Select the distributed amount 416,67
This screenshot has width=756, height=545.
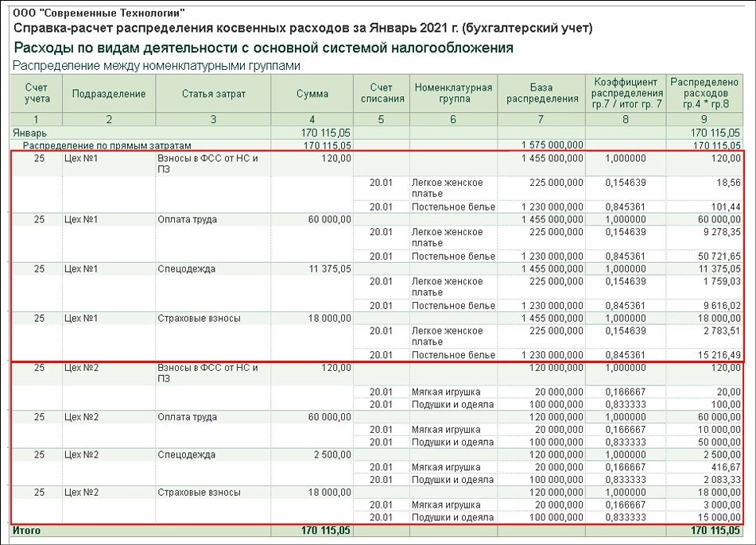(726, 467)
